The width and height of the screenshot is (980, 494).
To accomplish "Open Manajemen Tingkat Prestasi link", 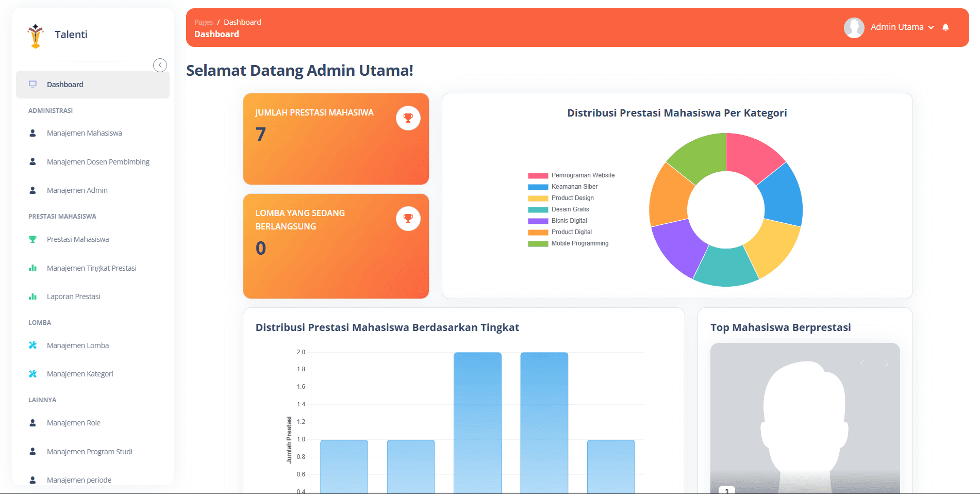I will click(91, 268).
